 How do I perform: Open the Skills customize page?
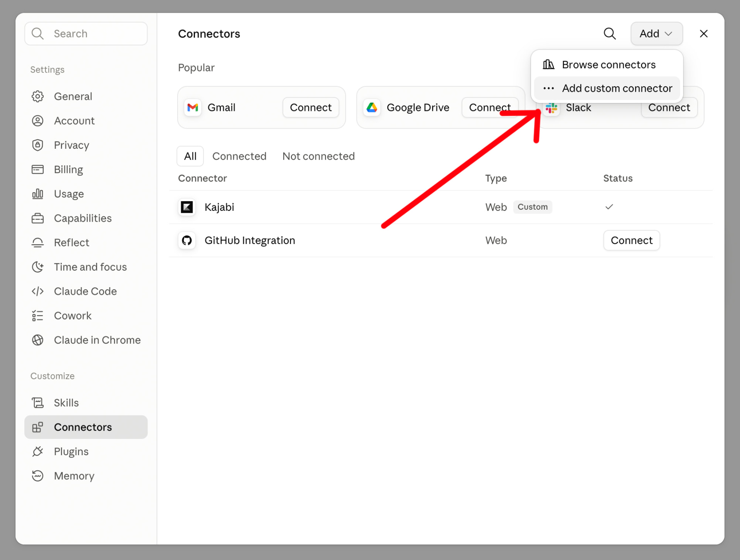point(86,403)
